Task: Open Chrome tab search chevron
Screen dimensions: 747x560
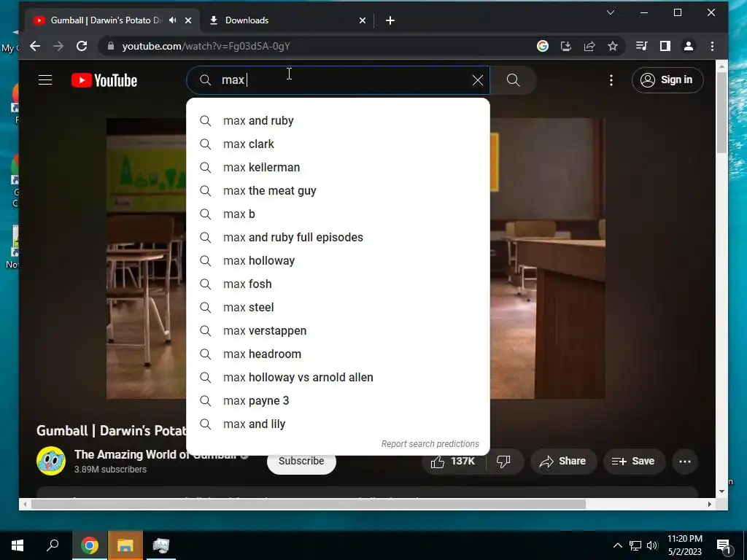Action: [611, 12]
